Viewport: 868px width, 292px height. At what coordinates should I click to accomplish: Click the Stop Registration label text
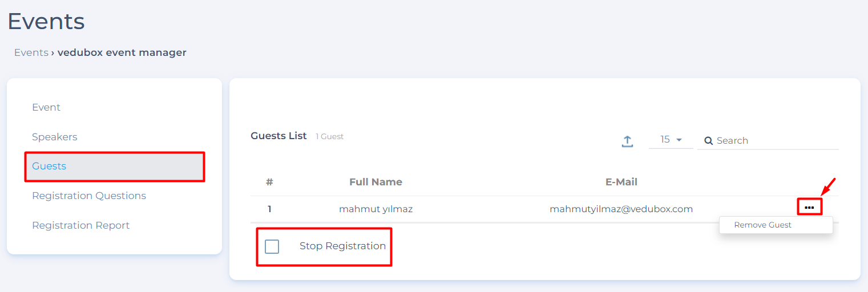pyautogui.click(x=342, y=246)
